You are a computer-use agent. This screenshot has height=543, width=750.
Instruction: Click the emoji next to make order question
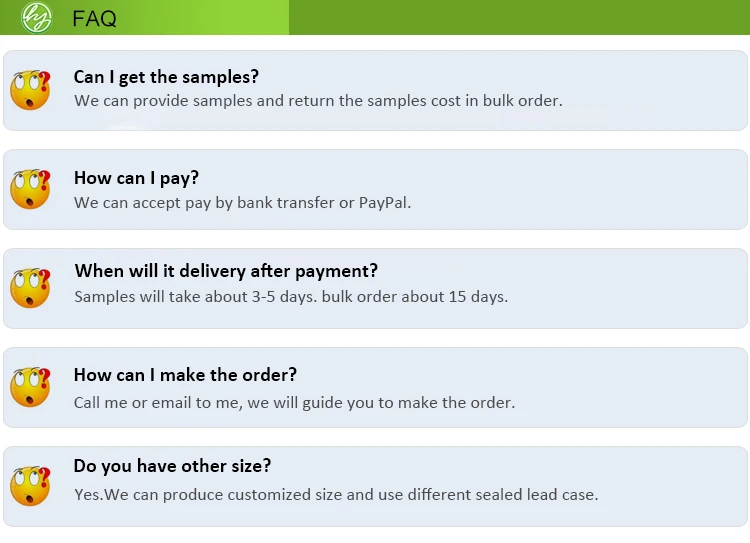pos(30,387)
